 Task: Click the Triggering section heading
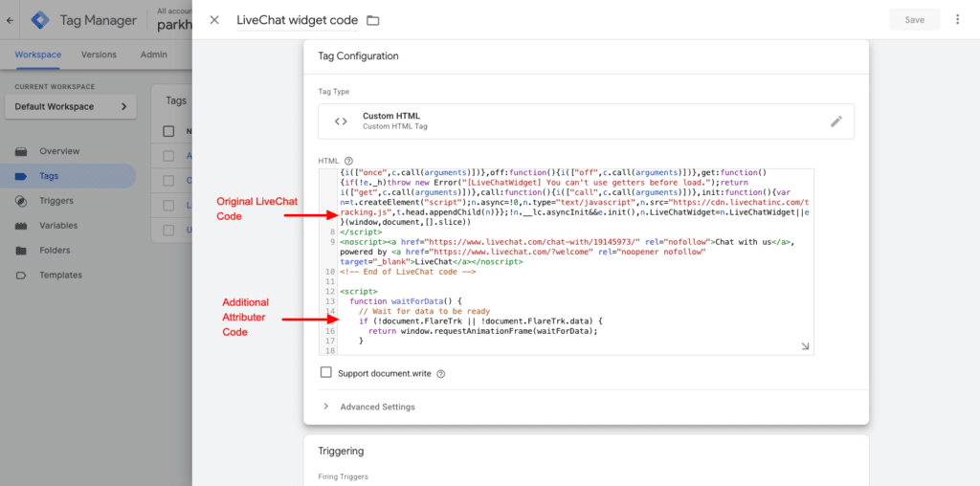point(341,451)
